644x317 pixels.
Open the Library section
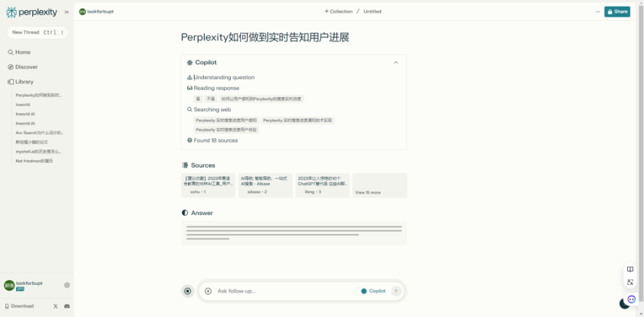coord(21,82)
